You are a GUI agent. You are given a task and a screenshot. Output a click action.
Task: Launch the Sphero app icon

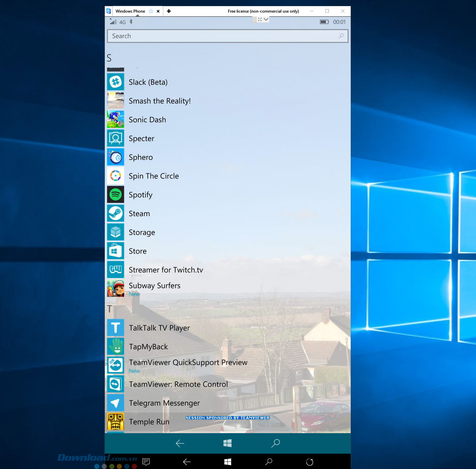[115, 157]
